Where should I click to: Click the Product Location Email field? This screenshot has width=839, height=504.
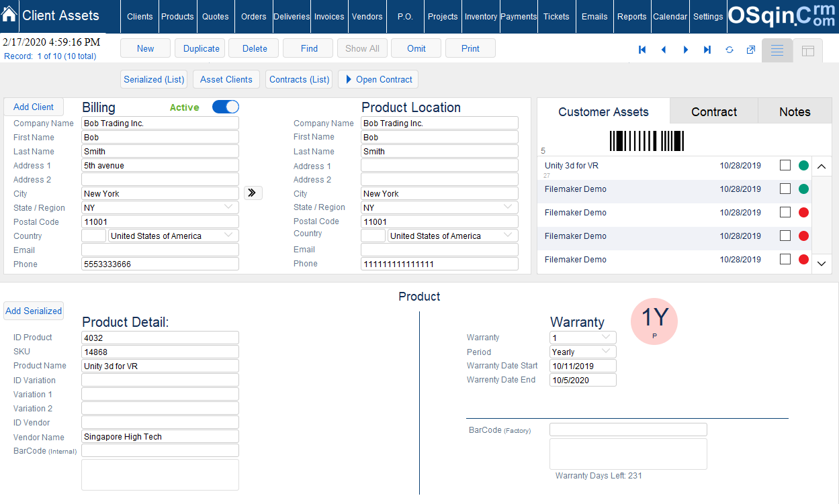tap(439, 250)
